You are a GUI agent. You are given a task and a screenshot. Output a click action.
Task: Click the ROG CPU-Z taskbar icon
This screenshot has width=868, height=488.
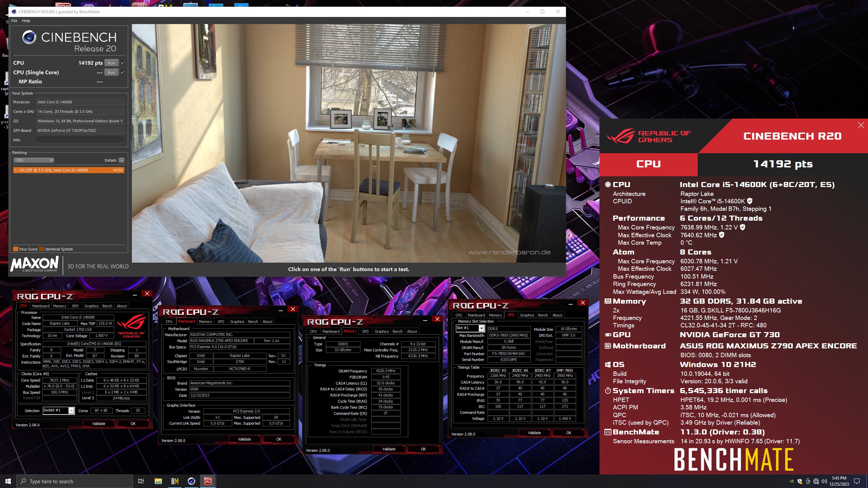pyautogui.click(x=208, y=481)
